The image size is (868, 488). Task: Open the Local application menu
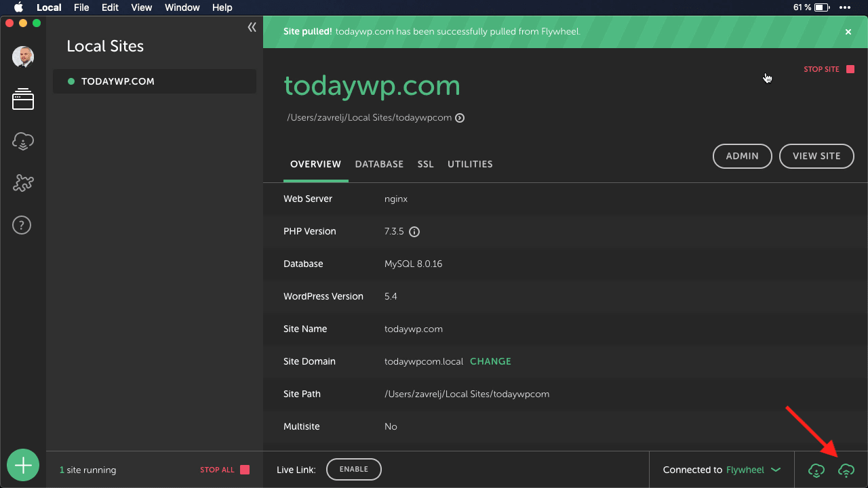[49, 7]
